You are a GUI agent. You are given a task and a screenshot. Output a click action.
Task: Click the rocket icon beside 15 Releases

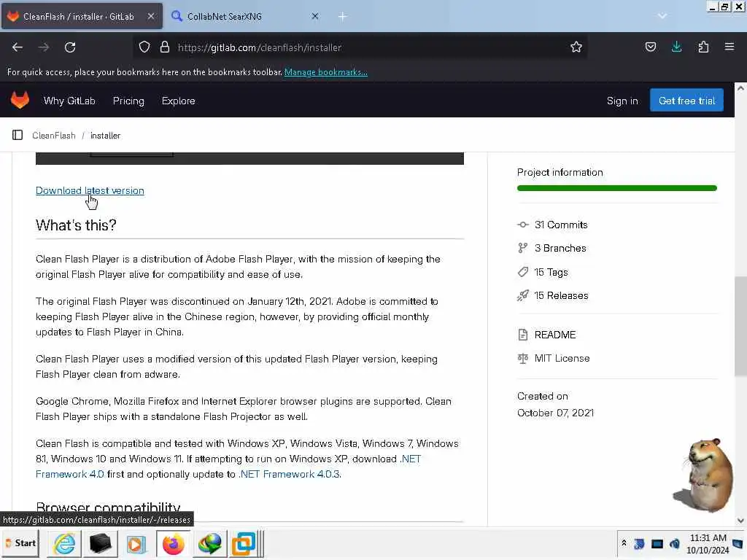click(x=522, y=296)
